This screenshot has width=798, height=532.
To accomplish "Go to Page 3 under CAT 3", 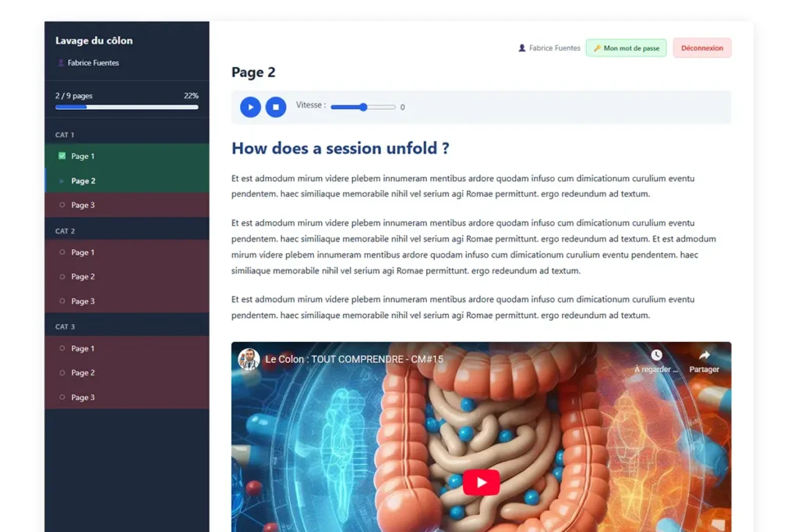I will click(x=83, y=397).
